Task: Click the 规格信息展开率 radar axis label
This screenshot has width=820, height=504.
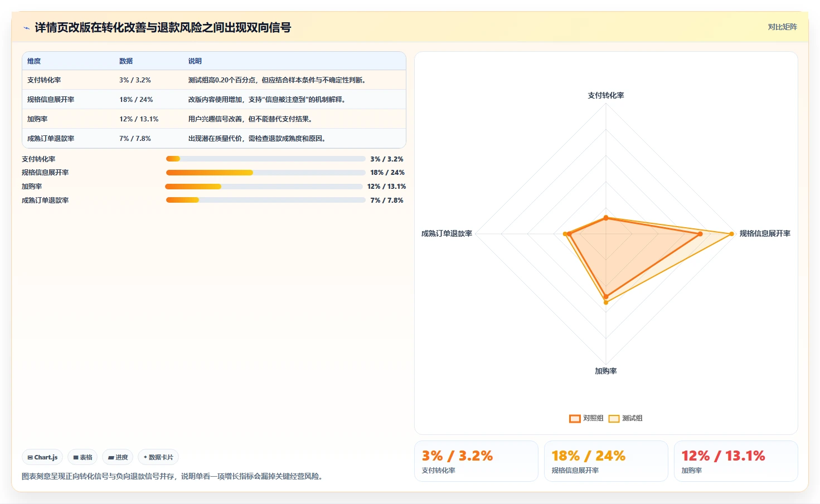Action: click(x=765, y=234)
